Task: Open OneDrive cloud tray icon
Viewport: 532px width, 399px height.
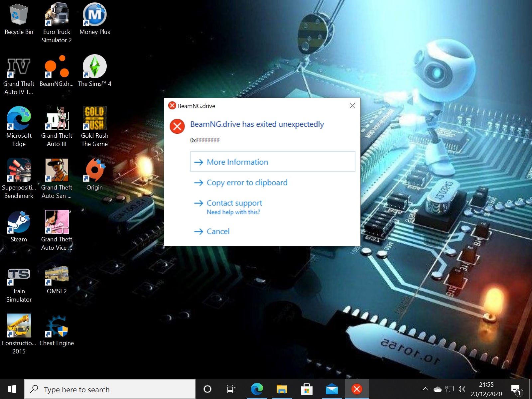Action: coord(438,389)
